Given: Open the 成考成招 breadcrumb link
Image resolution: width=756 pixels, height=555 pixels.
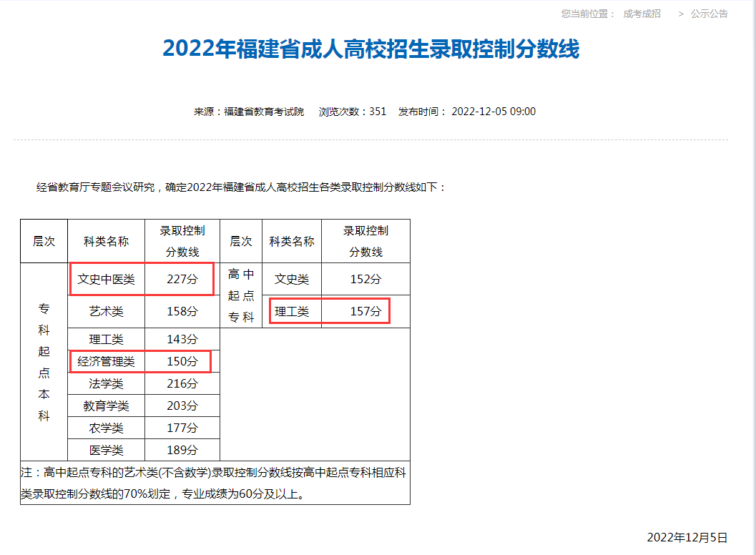Looking at the screenshot, I should point(642,14).
